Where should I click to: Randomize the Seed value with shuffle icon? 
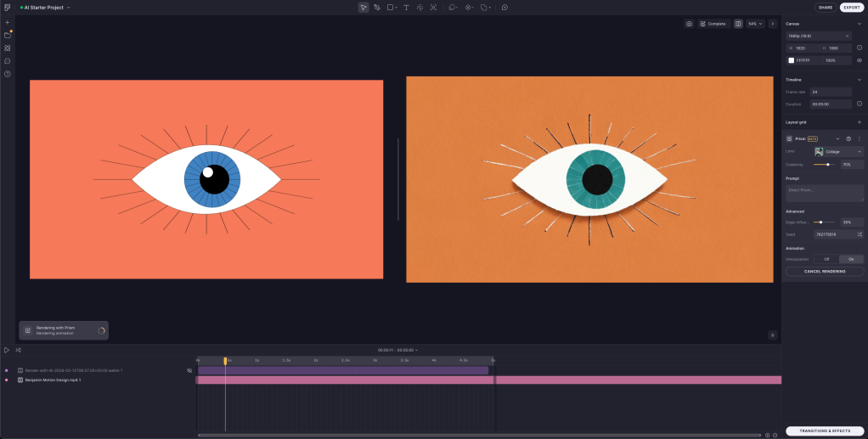coord(859,234)
